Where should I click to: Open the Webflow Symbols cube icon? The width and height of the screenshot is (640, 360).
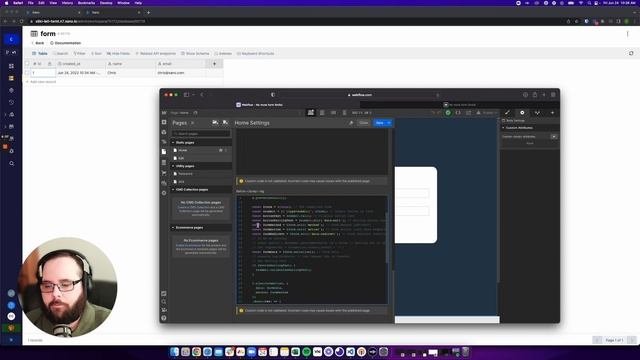coord(164,132)
